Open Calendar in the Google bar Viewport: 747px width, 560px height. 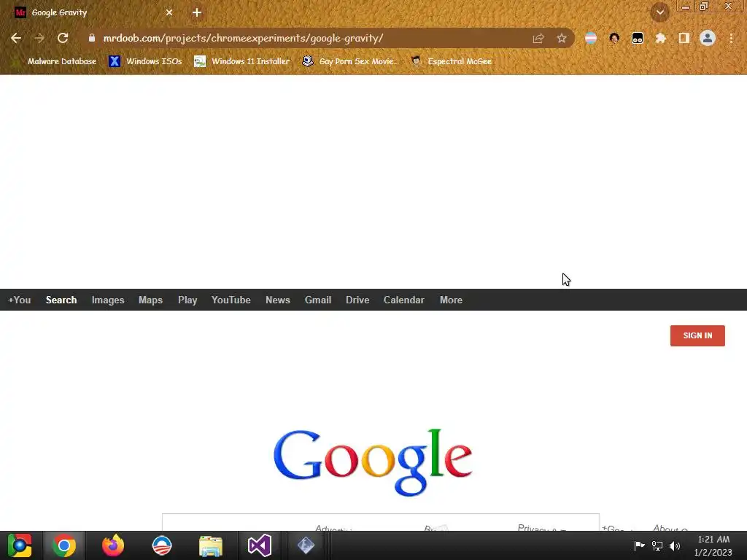(x=404, y=300)
